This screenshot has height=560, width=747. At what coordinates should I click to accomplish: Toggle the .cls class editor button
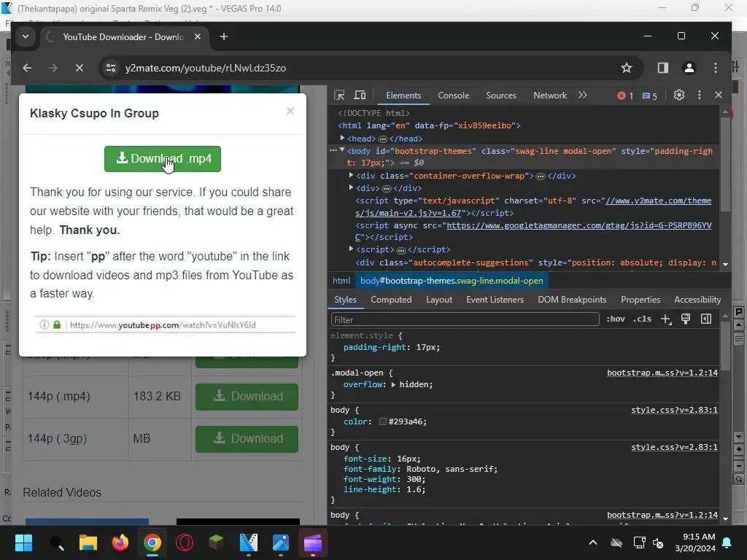(x=643, y=319)
